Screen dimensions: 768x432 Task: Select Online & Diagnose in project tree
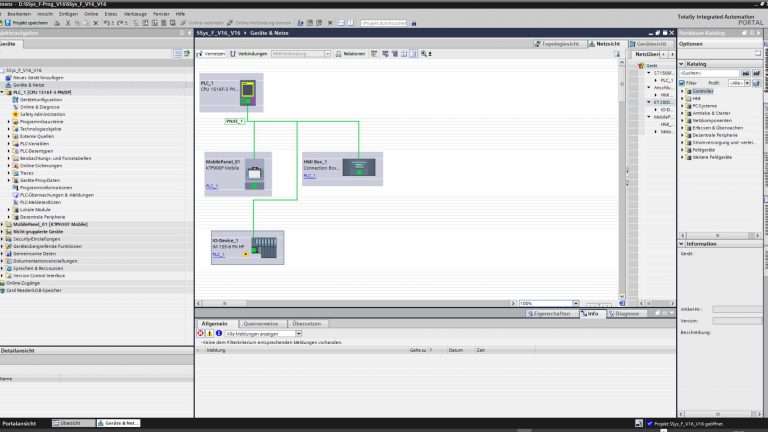click(x=39, y=107)
